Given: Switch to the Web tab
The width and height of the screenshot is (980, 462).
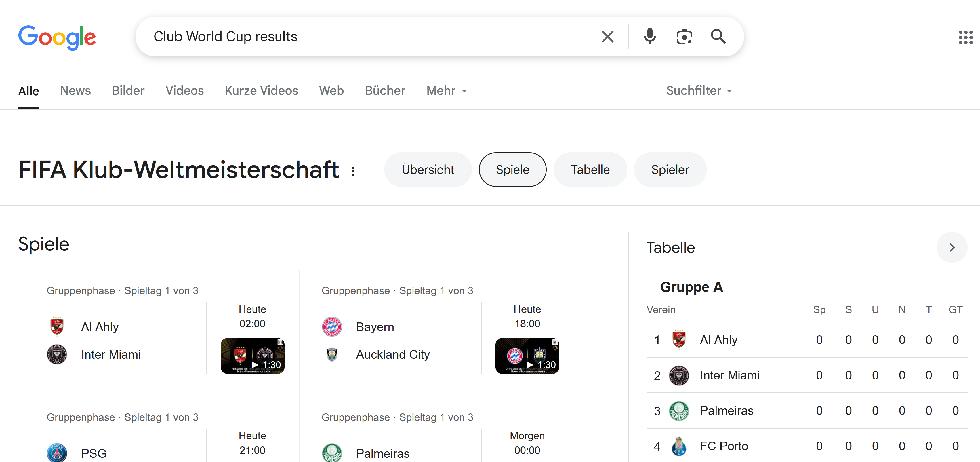Looking at the screenshot, I should [x=331, y=91].
